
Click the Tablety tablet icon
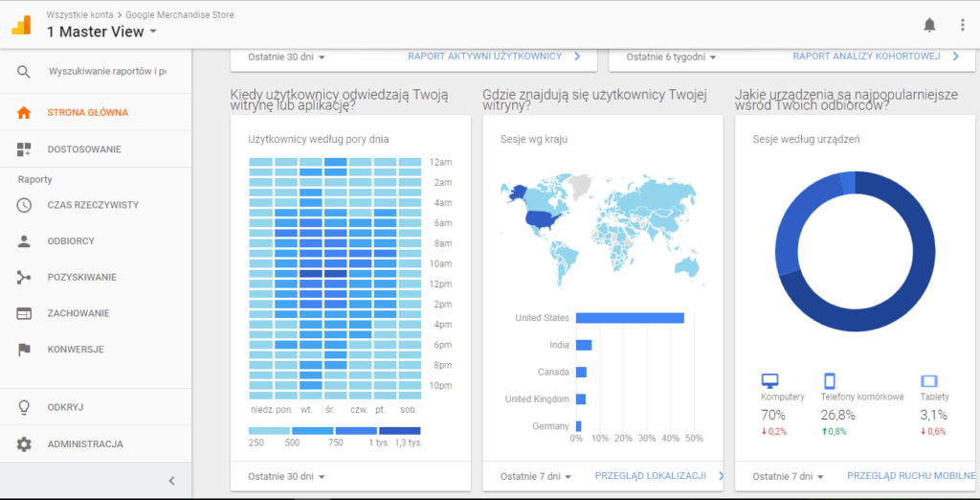[x=929, y=380]
